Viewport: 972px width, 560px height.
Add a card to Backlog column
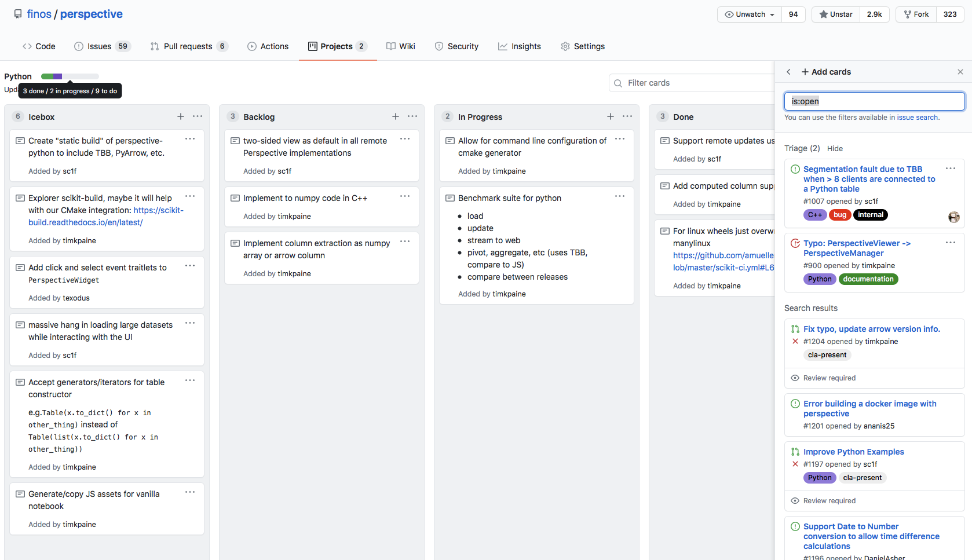click(396, 116)
